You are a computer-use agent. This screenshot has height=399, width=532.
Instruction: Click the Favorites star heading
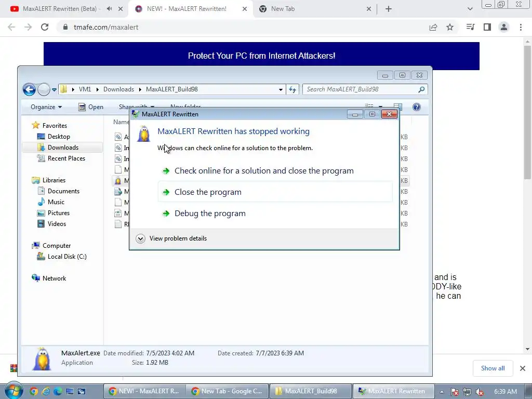54,126
